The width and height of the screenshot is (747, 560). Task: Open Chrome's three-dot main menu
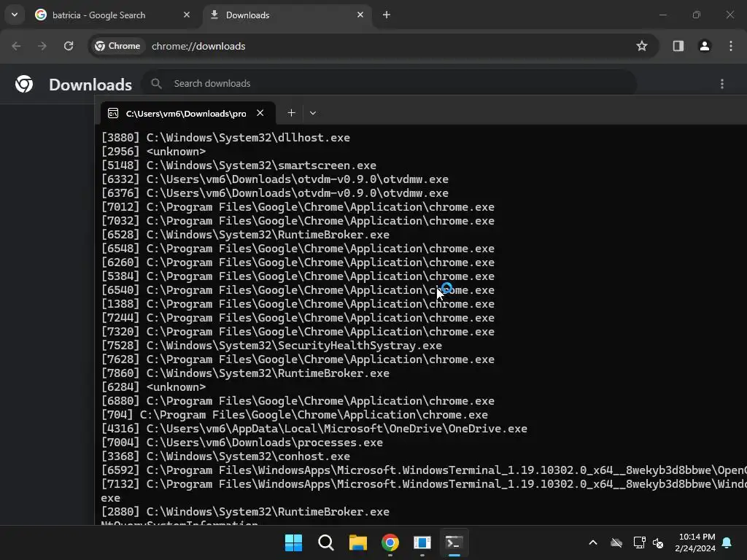point(731,46)
